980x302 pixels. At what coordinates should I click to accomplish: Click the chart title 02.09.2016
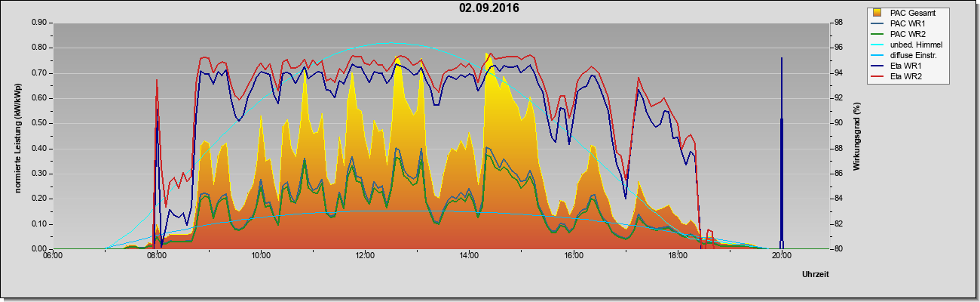tap(489, 8)
